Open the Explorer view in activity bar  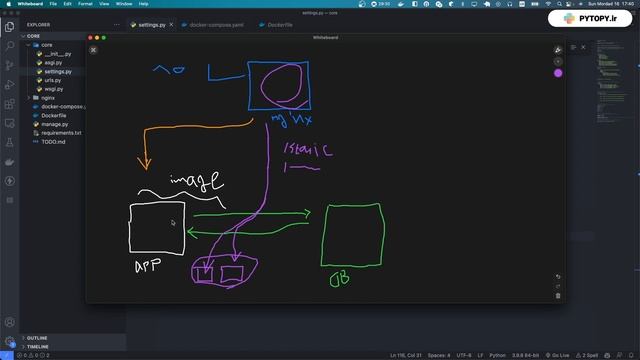(9, 27)
